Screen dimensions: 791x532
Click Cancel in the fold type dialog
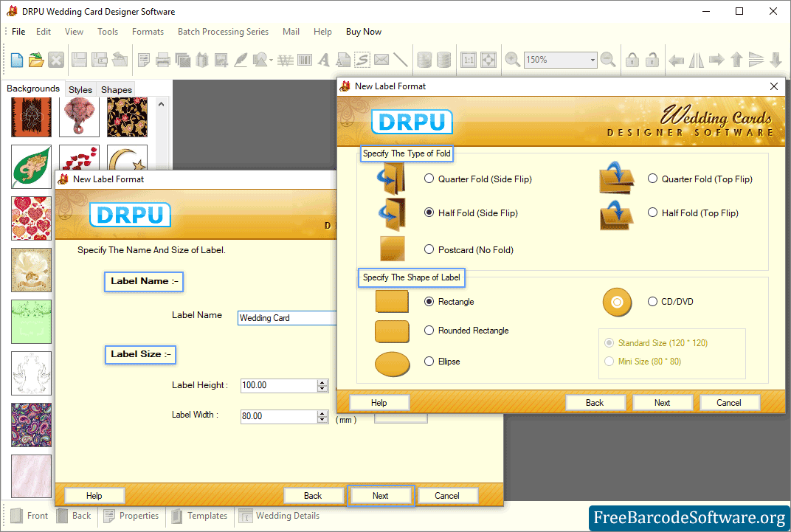729,402
